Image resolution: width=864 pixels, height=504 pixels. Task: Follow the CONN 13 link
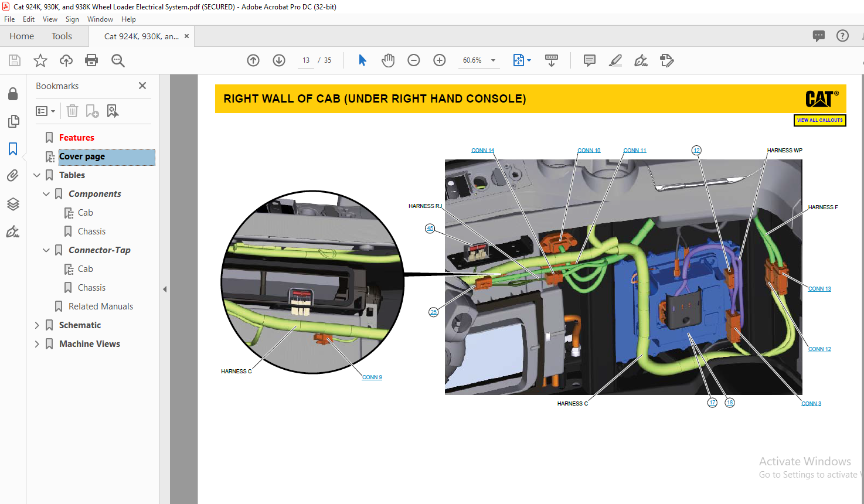point(819,289)
